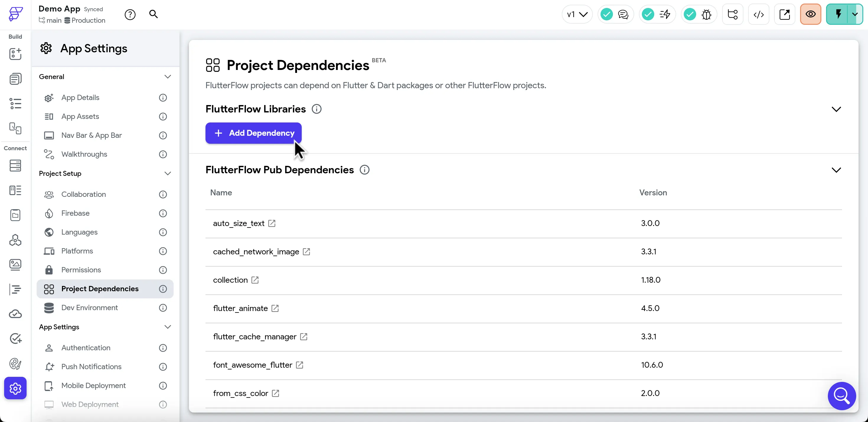Open the comments chat icon
The height and width of the screenshot is (422, 868).
point(623,14)
